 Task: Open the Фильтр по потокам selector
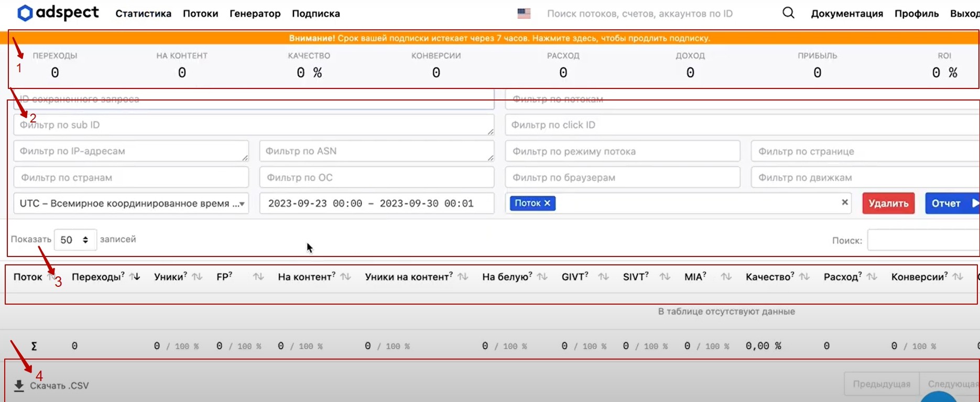(x=743, y=99)
